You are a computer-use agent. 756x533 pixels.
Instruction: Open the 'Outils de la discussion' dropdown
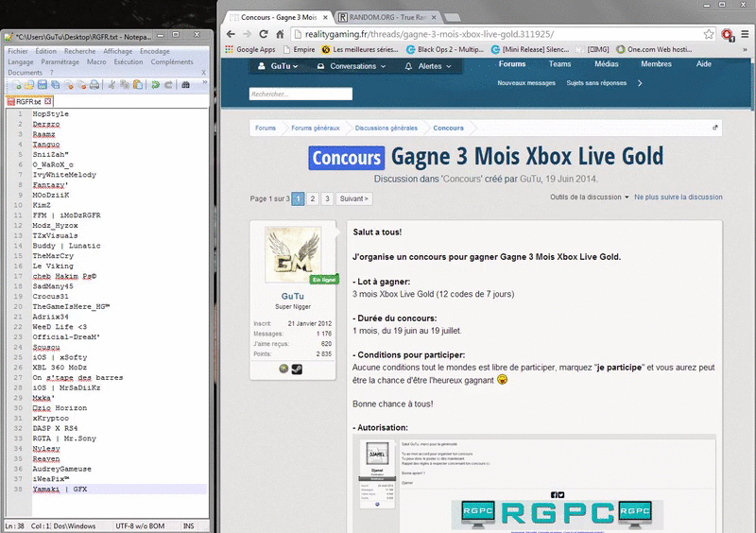pos(589,197)
